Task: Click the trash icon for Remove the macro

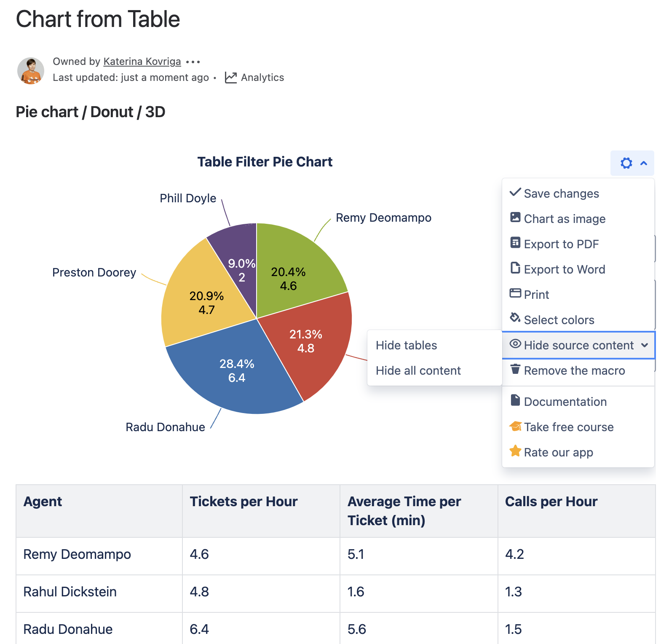Action: (x=515, y=369)
